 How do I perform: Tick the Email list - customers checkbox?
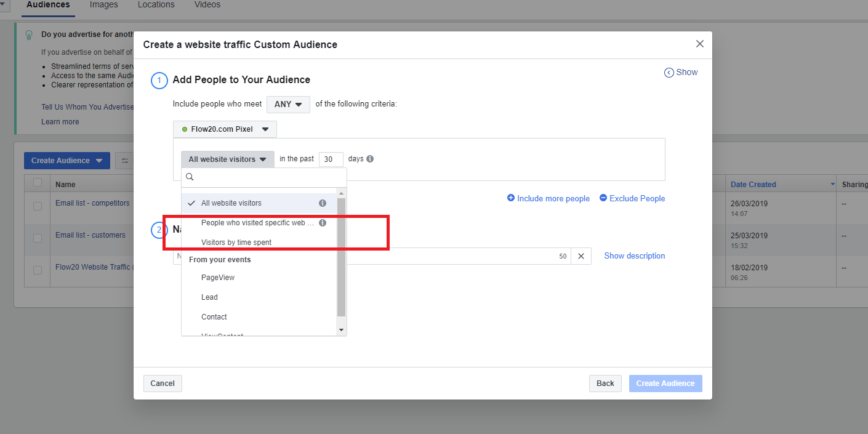38,238
